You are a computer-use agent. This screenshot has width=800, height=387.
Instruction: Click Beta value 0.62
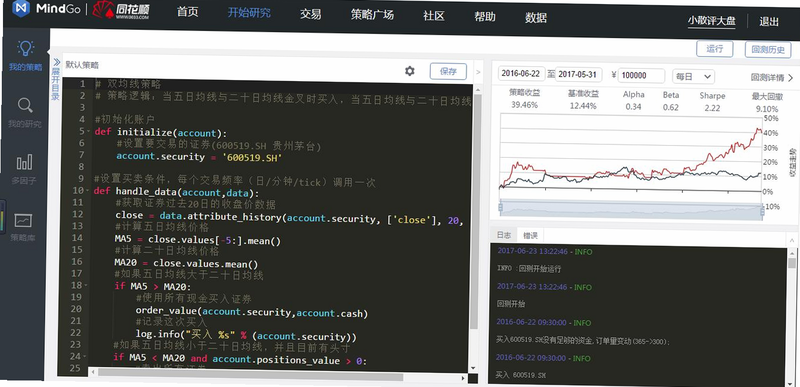(671, 107)
